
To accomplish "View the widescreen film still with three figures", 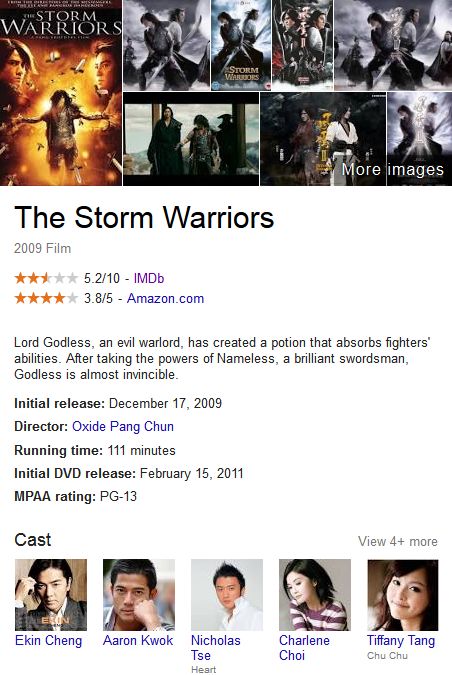I will pos(191,139).
